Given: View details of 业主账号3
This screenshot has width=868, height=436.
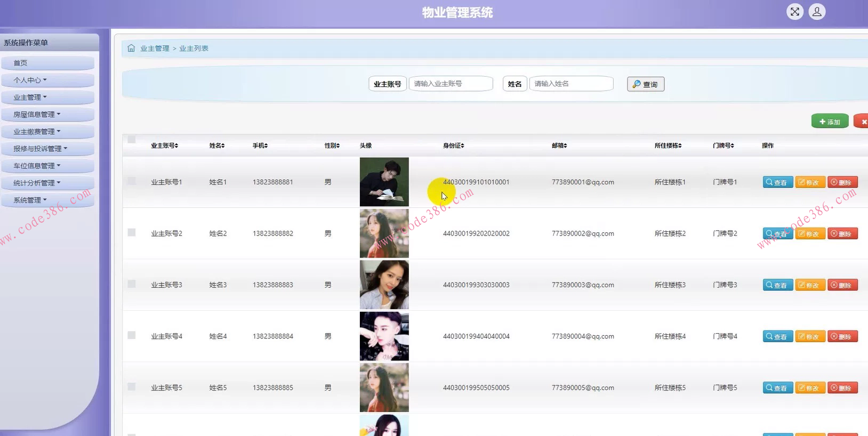Looking at the screenshot, I should pyautogui.click(x=778, y=285).
